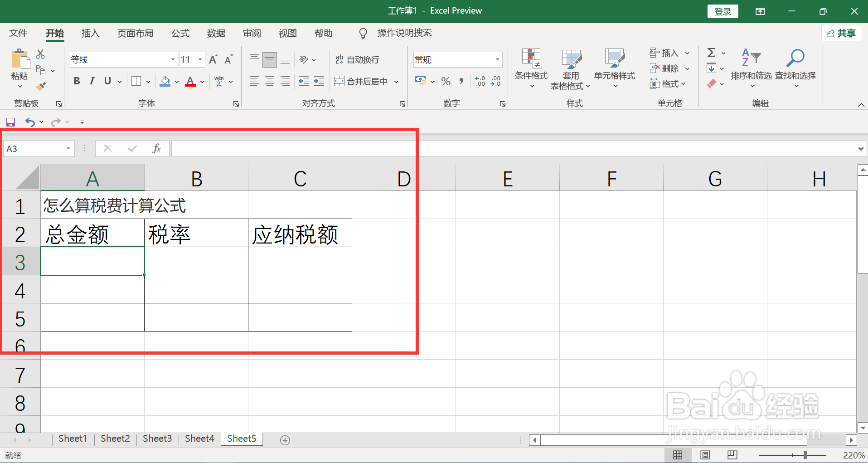The height and width of the screenshot is (463, 868).
Task: Click the Paste clipboard icon
Action: click(x=20, y=59)
